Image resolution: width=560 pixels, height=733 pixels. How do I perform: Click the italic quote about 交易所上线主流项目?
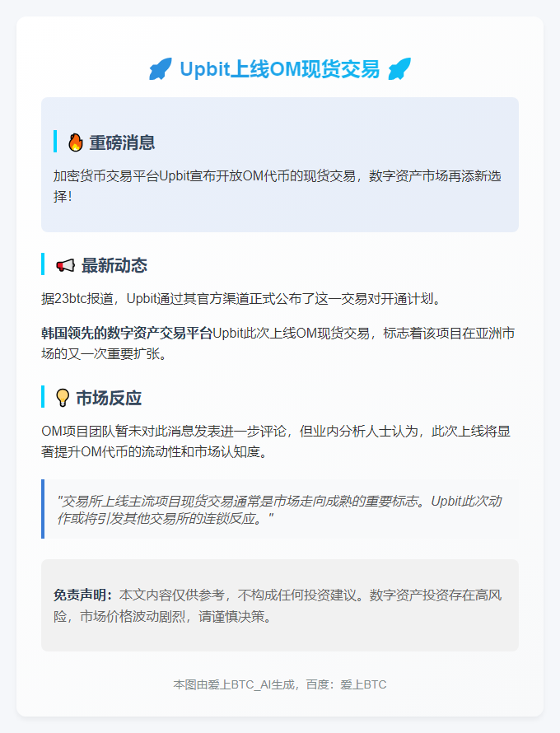pos(279,510)
